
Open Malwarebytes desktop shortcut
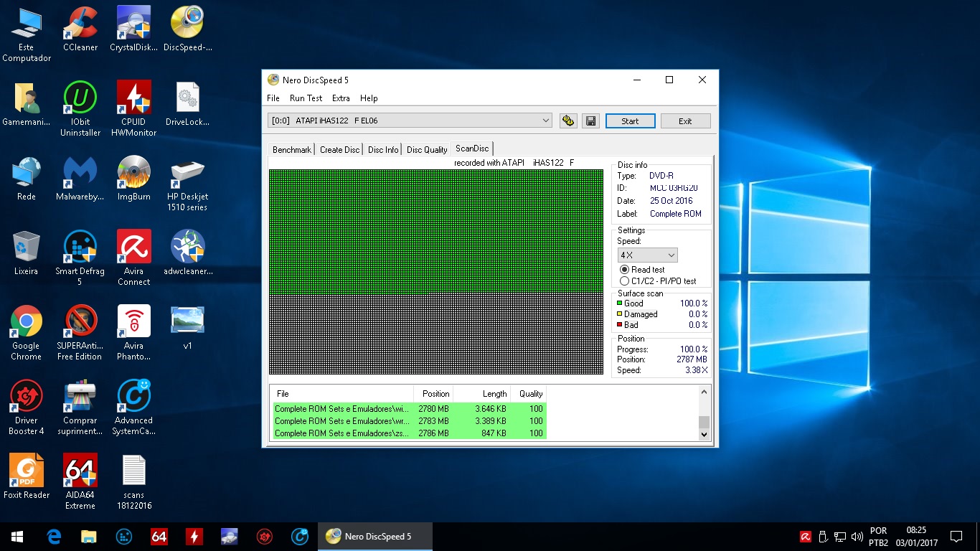[80, 179]
